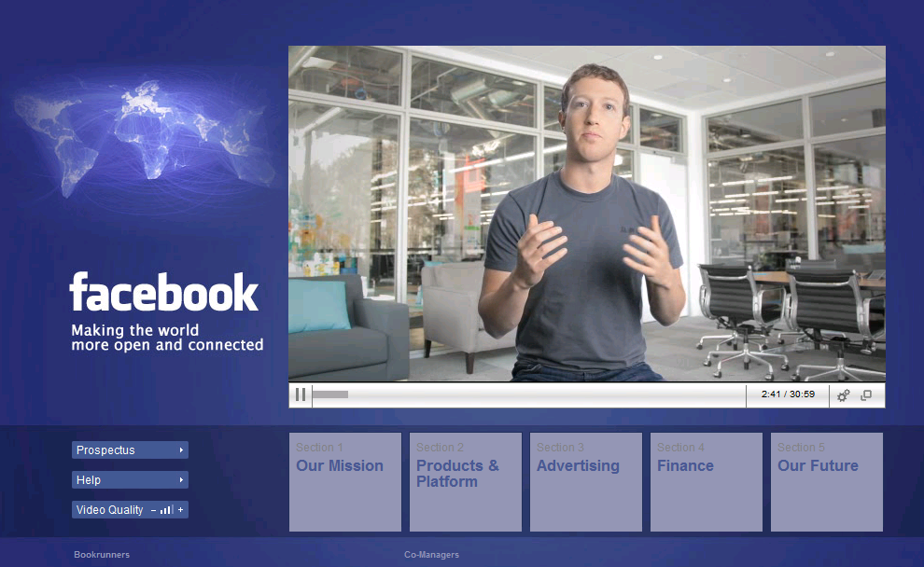Image resolution: width=924 pixels, height=567 pixels.
Task: Increase video quality with the plus
Action: pos(181,510)
